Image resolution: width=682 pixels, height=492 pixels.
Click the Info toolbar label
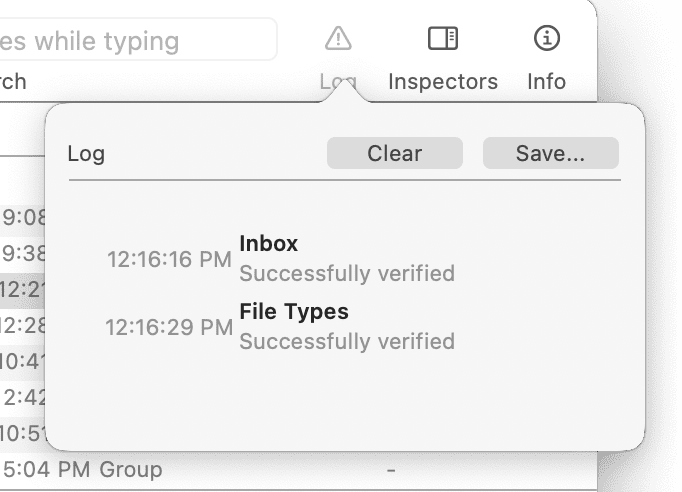click(x=546, y=82)
